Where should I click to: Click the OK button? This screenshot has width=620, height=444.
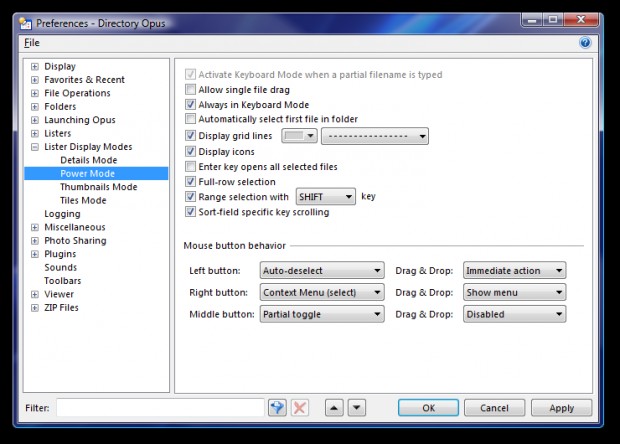click(428, 408)
